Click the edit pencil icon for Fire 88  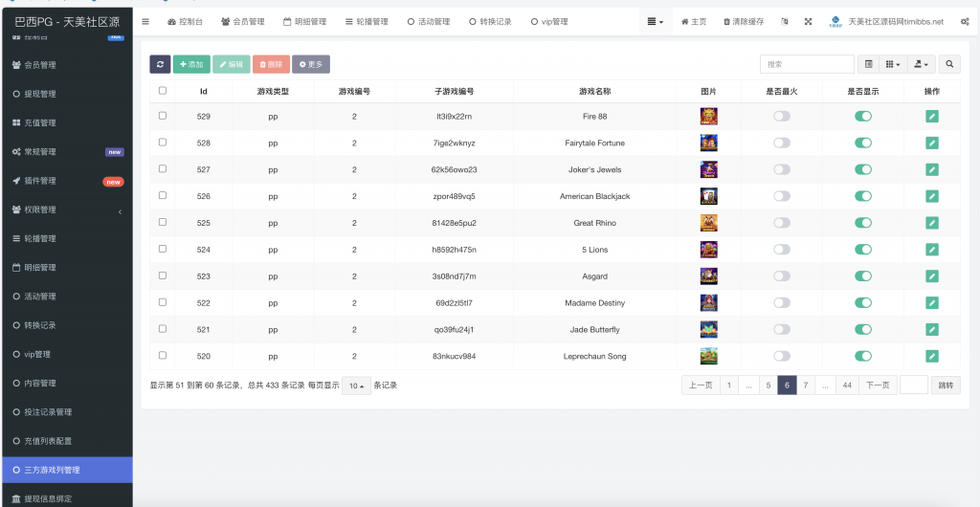[x=932, y=117]
